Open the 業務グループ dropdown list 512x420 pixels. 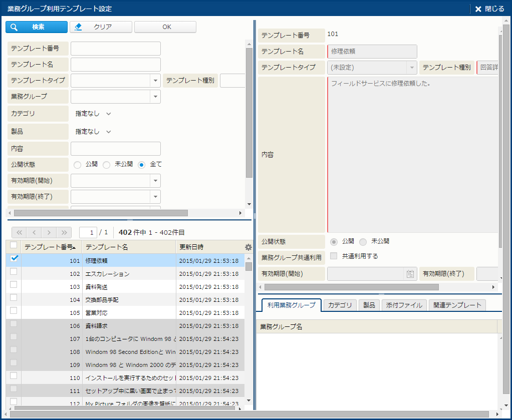pyautogui.click(x=155, y=97)
